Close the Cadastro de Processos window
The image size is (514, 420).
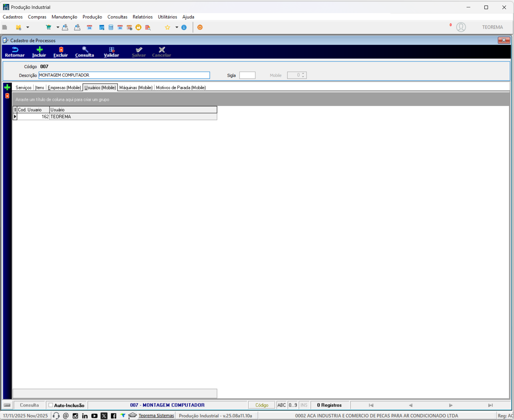pyautogui.click(x=504, y=40)
